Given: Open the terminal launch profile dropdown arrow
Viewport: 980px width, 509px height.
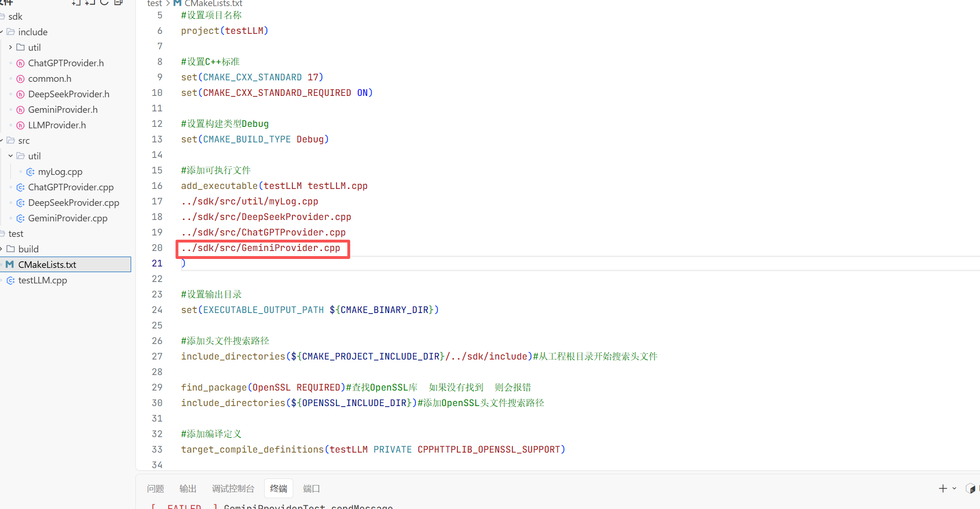Looking at the screenshot, I should coord(954,489).
